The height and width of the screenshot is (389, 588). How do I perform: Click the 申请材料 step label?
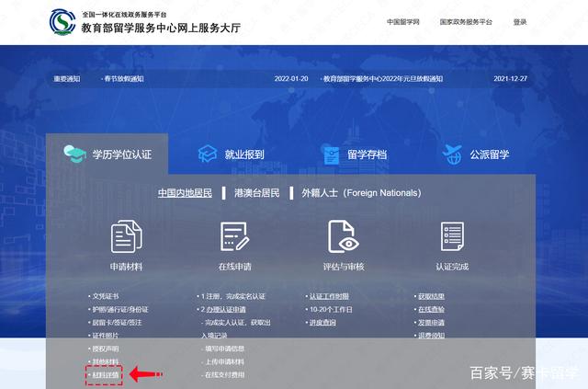[x=127, y=267]
